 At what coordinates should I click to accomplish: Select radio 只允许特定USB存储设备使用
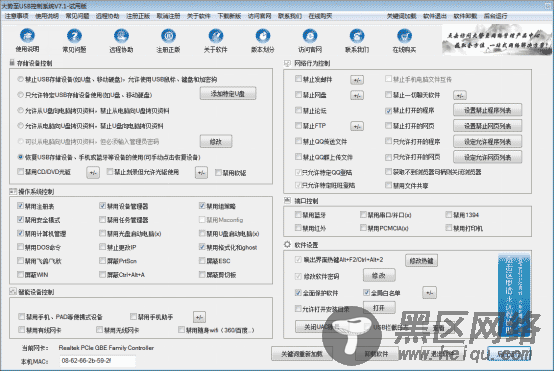(20, 95)
